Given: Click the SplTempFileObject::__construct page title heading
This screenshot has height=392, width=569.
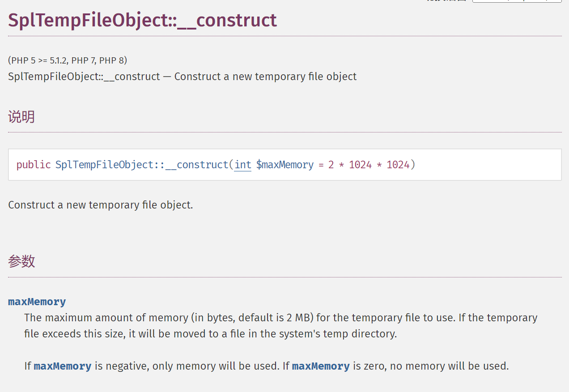Looking at the screenshot, I should pos(142,20).
